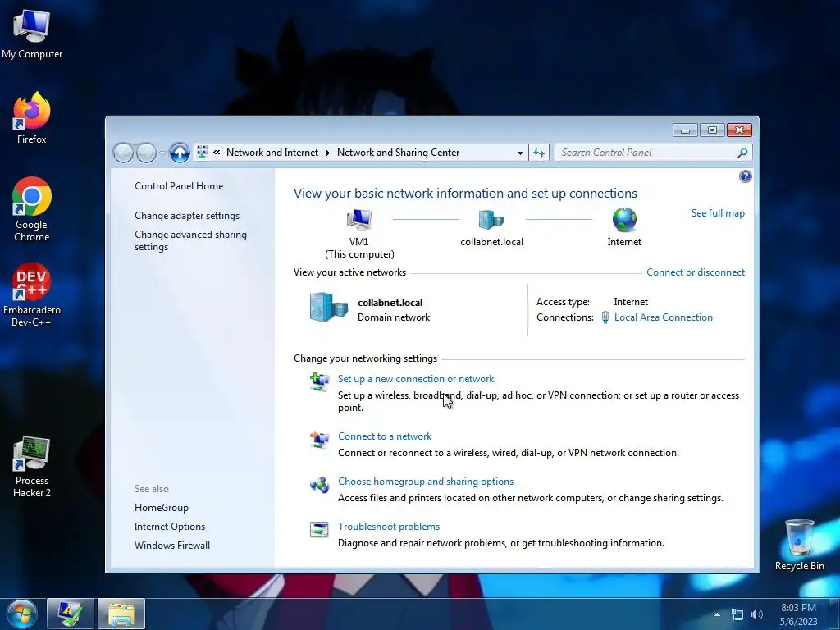Maximize the Network and Sharing Center window
The image size is (840, 630).
(712, 130)
